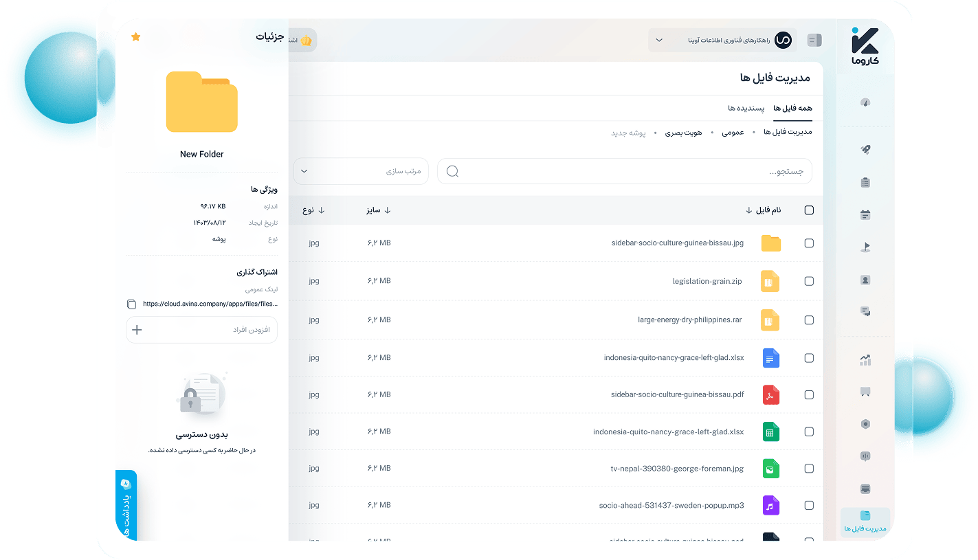
Task: Toggle the select-all checkbox in table header
Action: click(809, 210)
